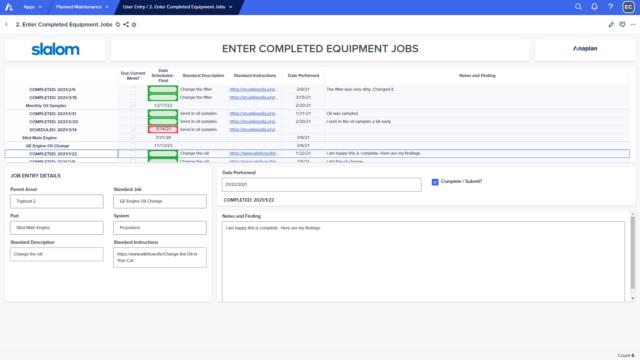Image resolution: width=640 pixels, height=360 pixels.
Task: Click the Standard Instructions URL field in job details
Action: 160,258
